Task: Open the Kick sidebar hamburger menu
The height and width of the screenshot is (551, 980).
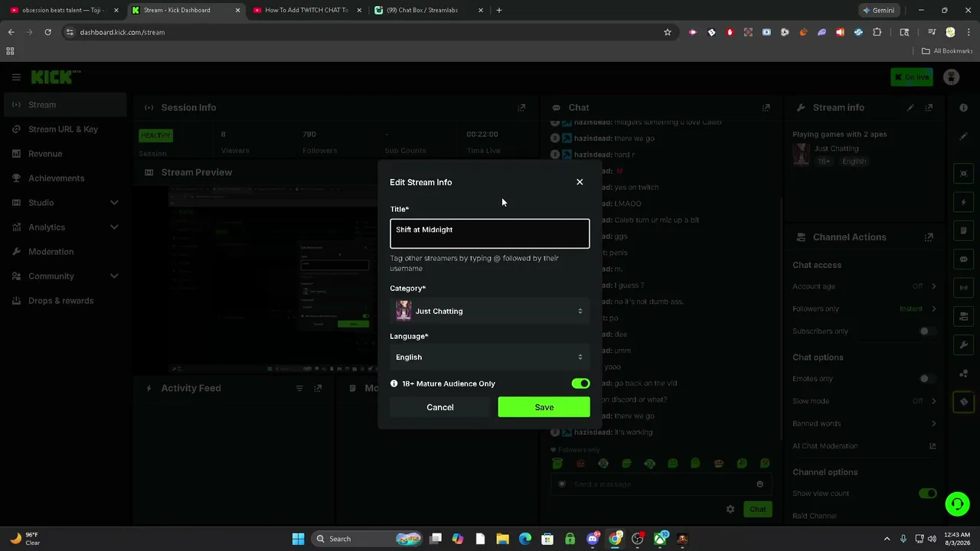Action: tap(16, 77)
